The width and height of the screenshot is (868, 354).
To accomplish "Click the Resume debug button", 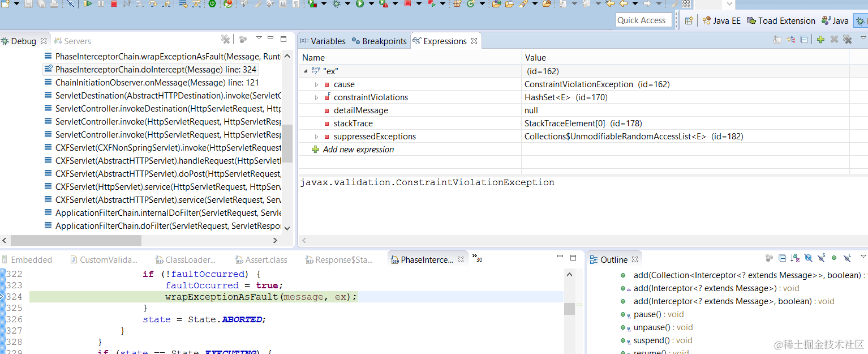I will pyautogui.click(x=88, y=3).
